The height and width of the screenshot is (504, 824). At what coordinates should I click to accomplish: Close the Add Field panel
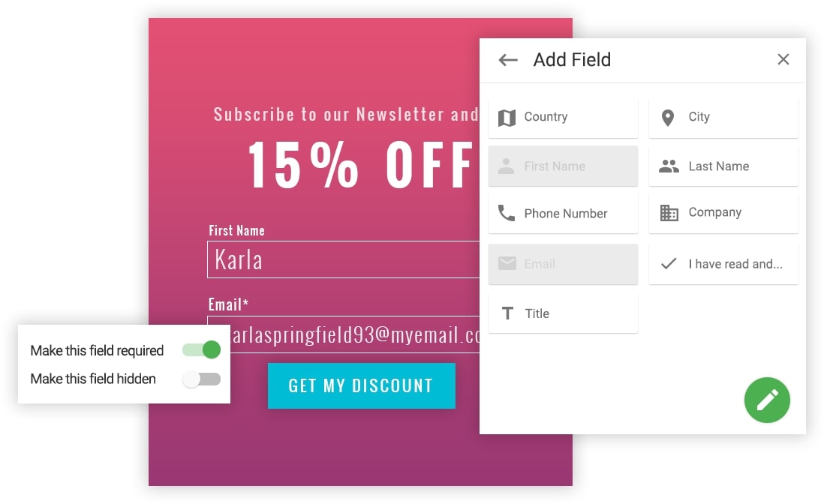(x=783, y=59)
